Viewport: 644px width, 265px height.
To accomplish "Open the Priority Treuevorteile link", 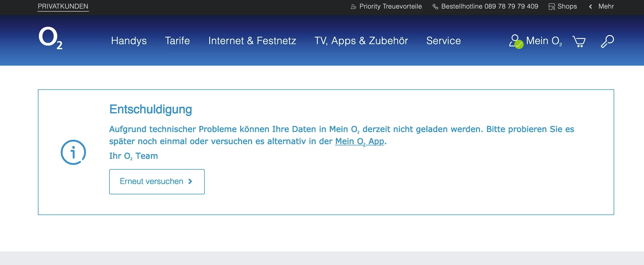I will click(390, 7).
